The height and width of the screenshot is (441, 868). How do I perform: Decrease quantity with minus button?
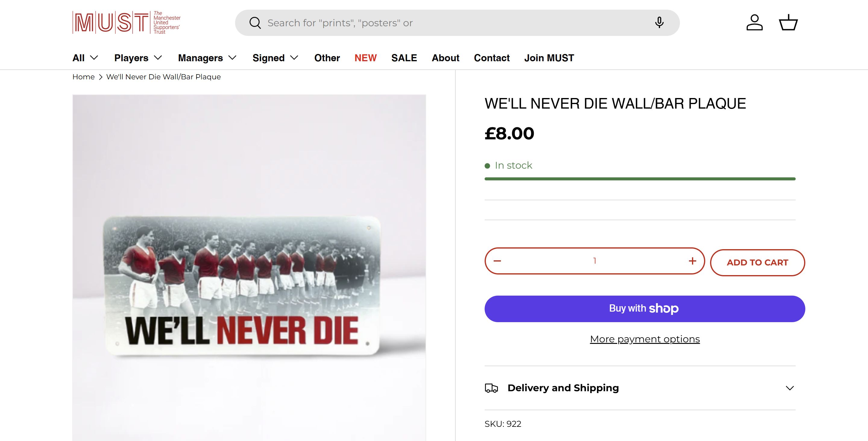(x=497, y=261)
